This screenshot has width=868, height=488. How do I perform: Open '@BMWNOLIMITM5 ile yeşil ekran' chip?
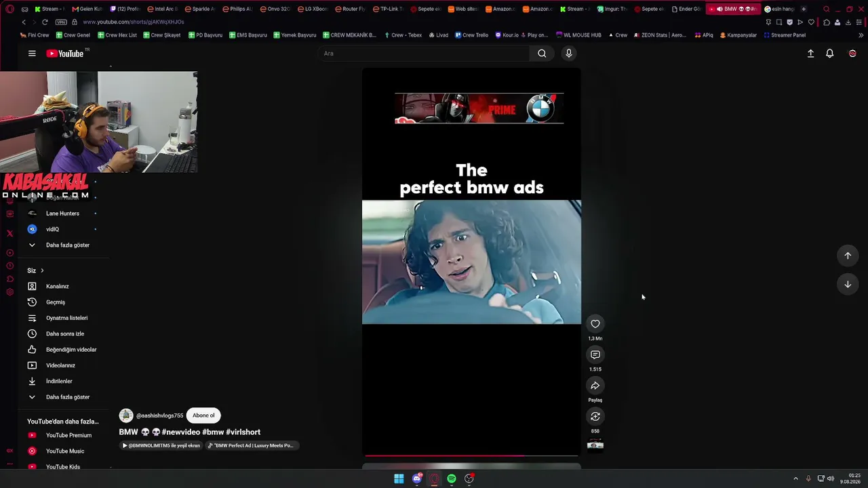click(x=161, y=445)
